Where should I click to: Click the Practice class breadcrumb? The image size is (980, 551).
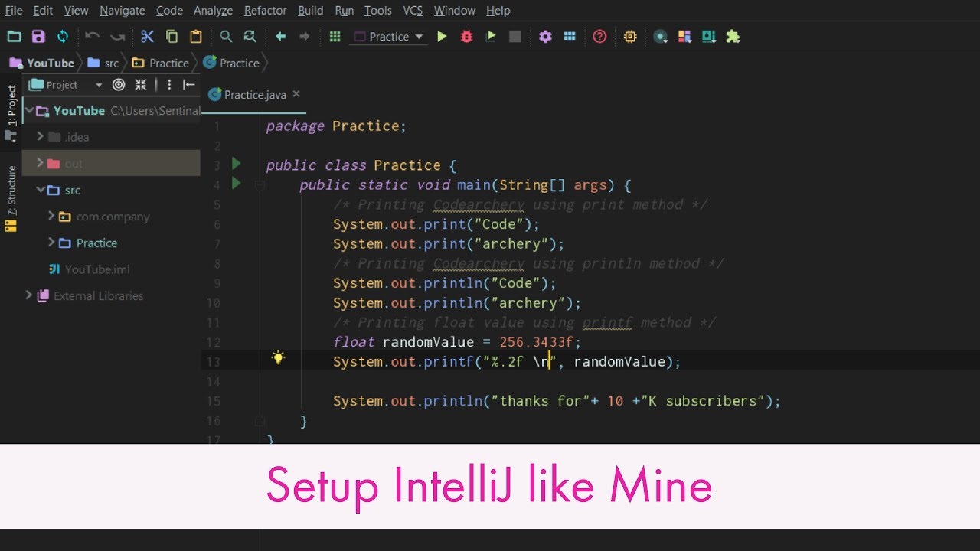231,63
